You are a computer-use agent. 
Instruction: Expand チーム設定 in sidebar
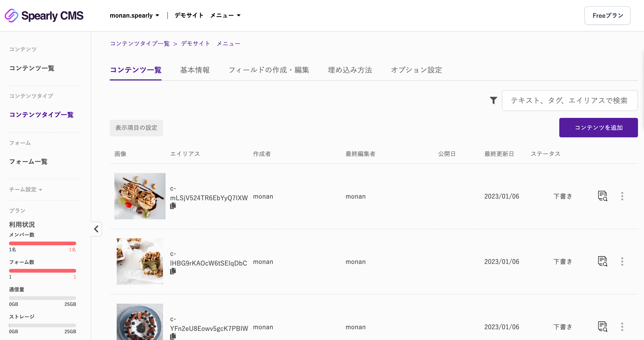click(x=26, y=190)
